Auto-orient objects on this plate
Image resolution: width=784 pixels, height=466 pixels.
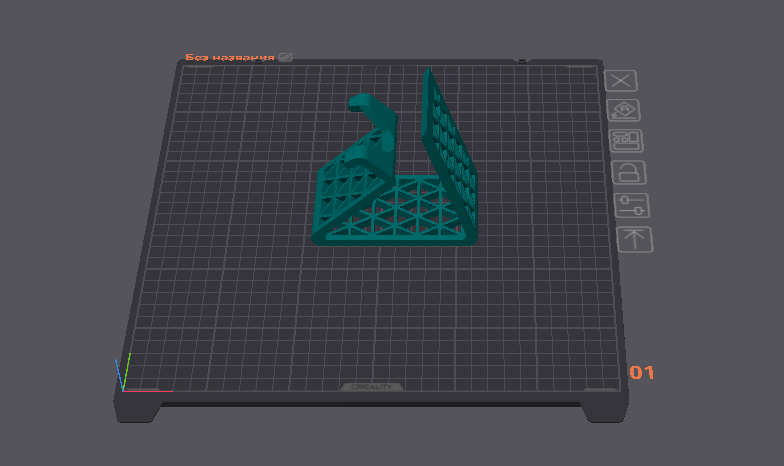pyautogui.click(x=624, y=110)
